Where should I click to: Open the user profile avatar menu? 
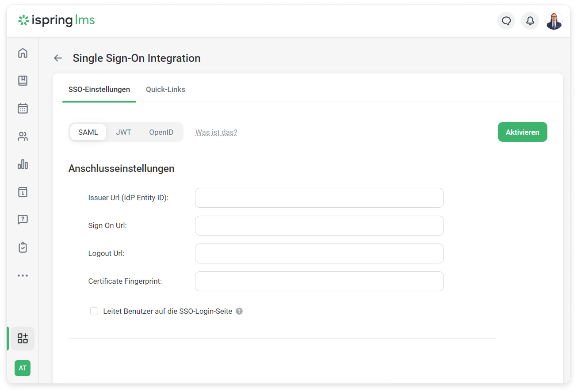(x=554, y=21)
